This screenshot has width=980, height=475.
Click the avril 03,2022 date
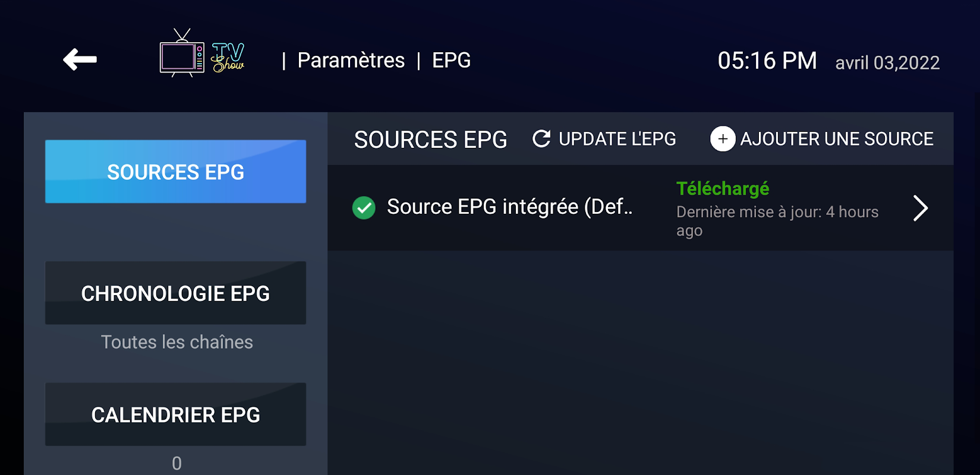click(887, 63)
